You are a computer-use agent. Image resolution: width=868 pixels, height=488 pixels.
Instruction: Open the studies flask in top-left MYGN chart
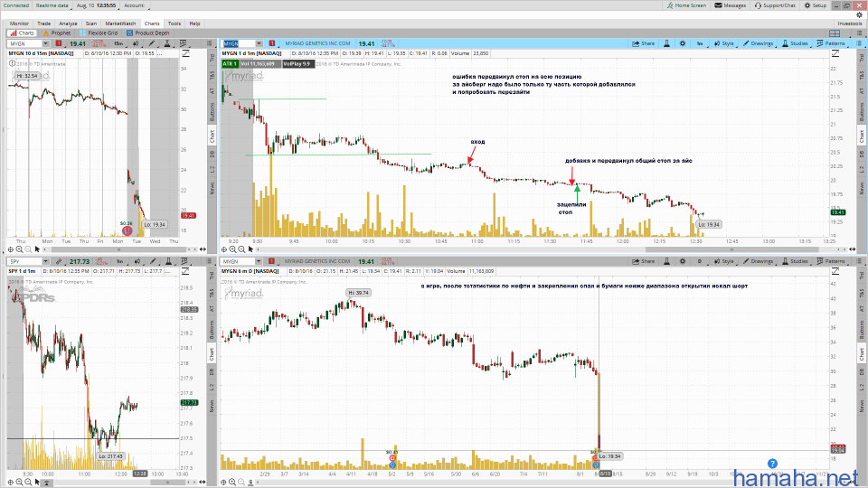click(168, 43)
